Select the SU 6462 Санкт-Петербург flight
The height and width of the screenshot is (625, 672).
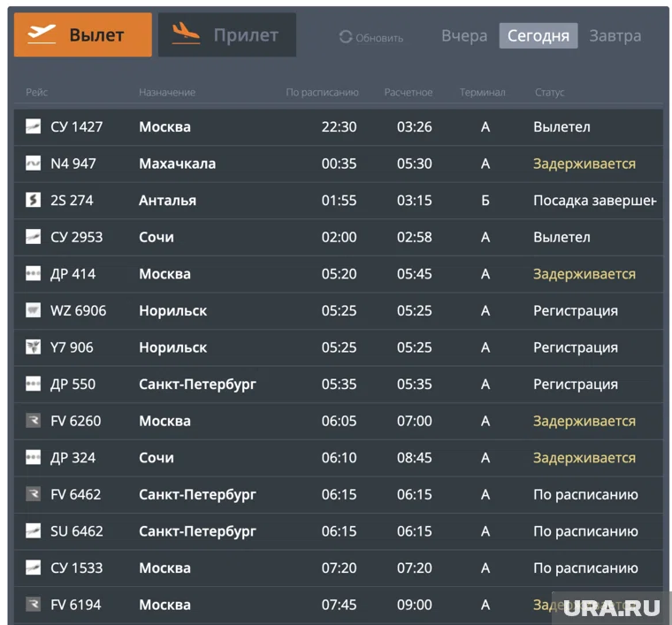[x=338, y=531]
